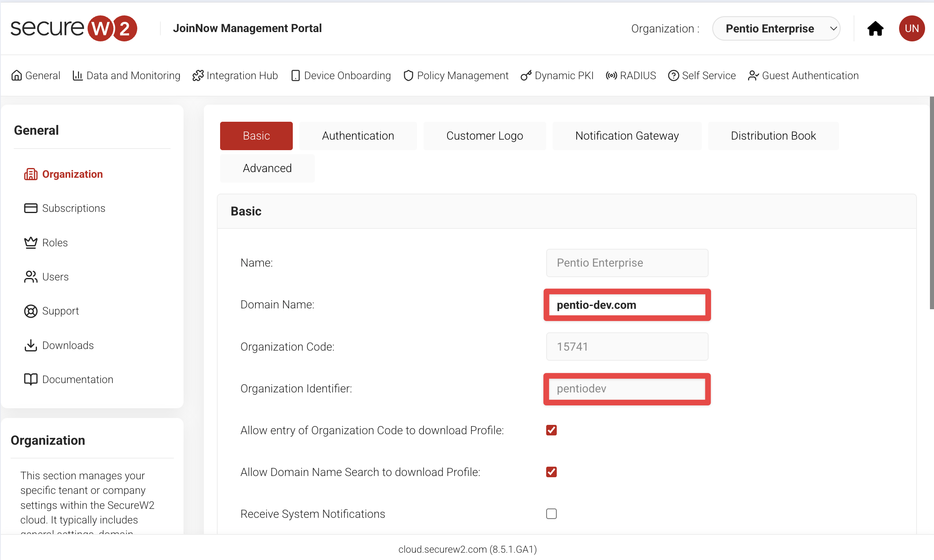The width and height of the screenshot is (934, 560).
Task: Click the Organization Identifier field
Action: pos(627,389)
